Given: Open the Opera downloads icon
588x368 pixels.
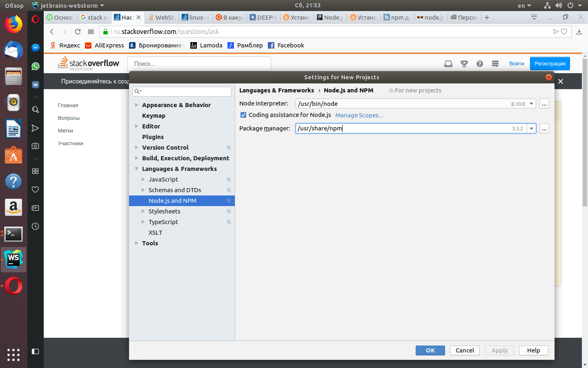Looking at the screenshot, I should [579, 31].
